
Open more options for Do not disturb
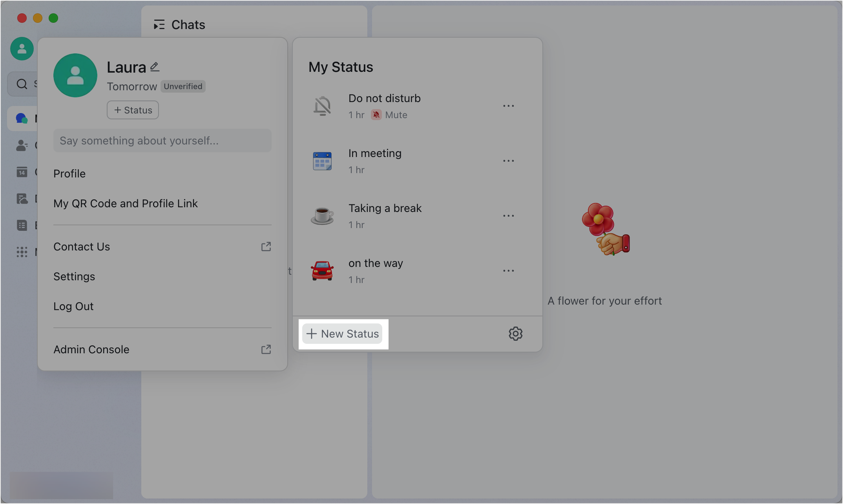pyautogui.click(x=508, y=106)
